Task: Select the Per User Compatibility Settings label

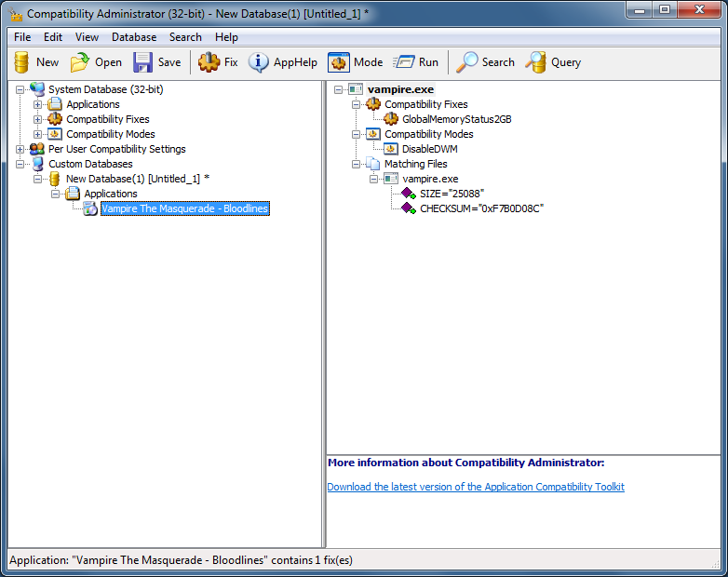Action: 116,149
